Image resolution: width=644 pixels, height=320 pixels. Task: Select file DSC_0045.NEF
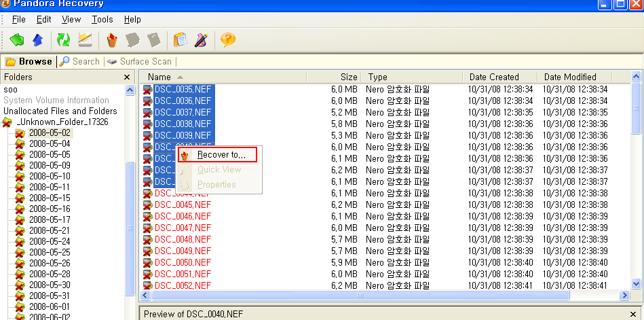(183, 205)
